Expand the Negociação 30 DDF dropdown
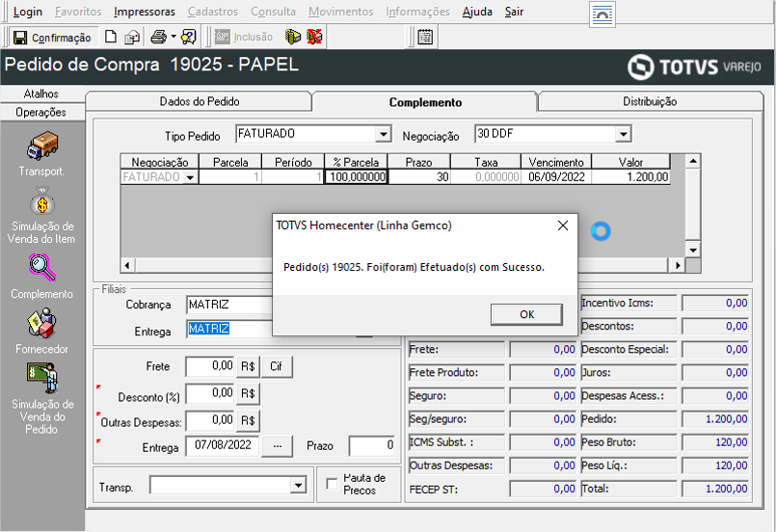This screenshot has width=776, height=532. click(623, 134)
